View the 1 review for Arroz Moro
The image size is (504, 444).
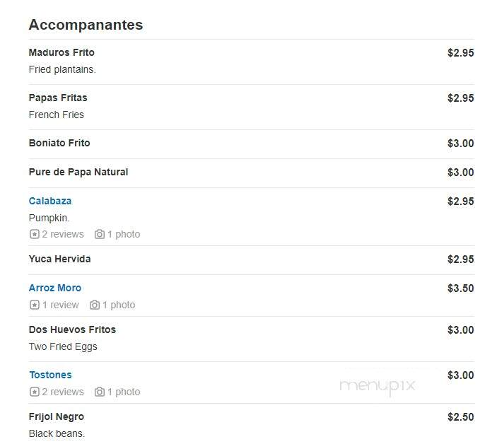(x=60, y=305)
